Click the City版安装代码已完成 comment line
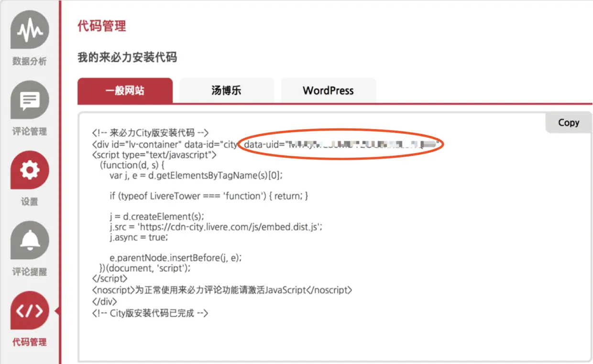The width and height of the screenshot is (593, 364). pos(150,313)
